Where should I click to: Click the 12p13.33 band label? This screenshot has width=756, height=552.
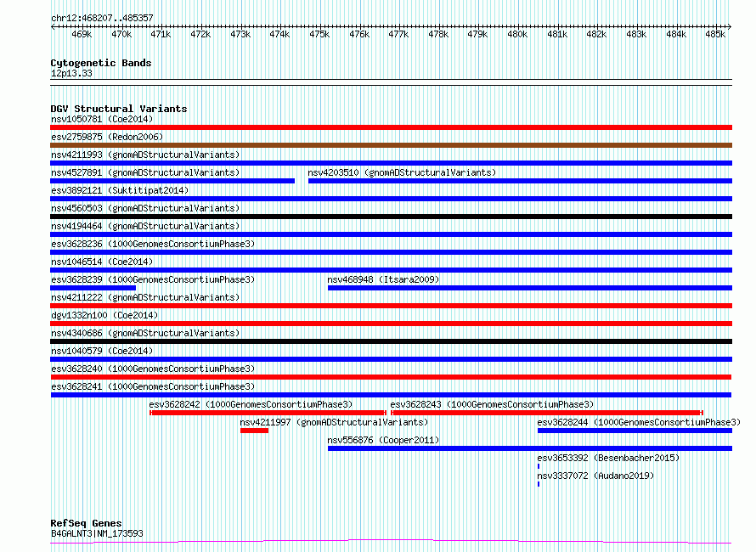71,73
